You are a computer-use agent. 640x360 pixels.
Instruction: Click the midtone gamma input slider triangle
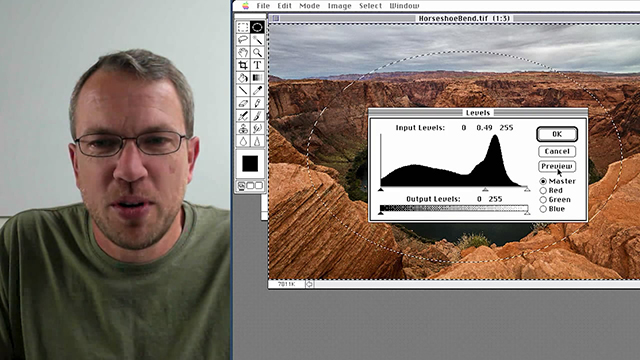point(485,189)
